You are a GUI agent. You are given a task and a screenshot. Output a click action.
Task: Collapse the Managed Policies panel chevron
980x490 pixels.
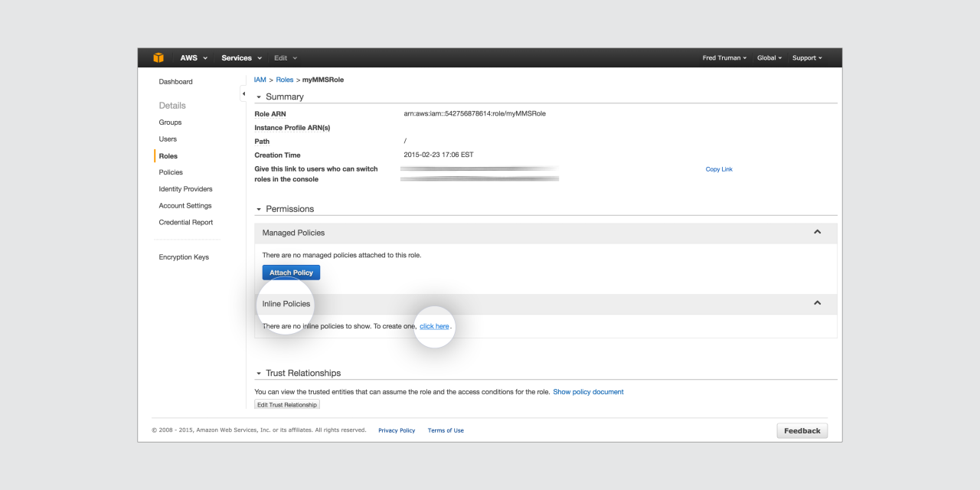817,232
